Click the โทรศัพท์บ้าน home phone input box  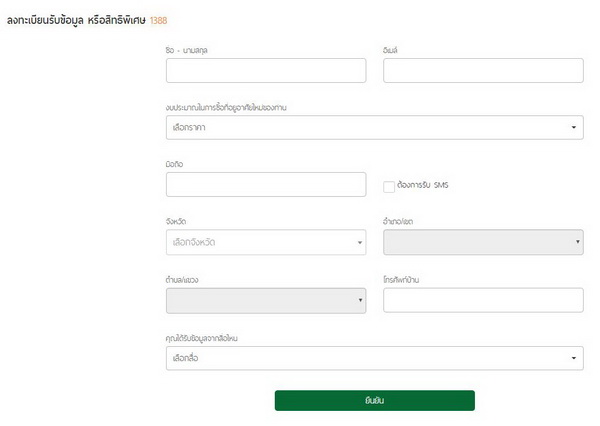(483, 300)
